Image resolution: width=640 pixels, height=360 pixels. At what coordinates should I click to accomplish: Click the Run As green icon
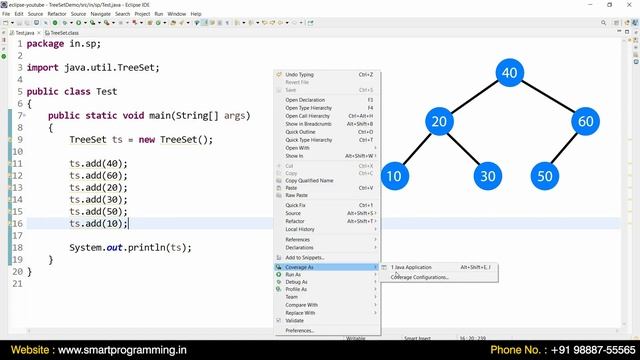(279, 275)
